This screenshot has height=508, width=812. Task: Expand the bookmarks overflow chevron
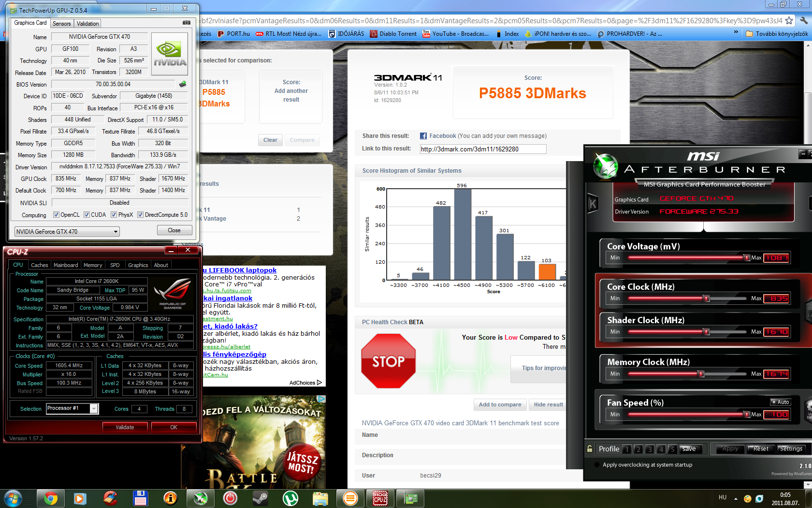[x=736, y=32]
